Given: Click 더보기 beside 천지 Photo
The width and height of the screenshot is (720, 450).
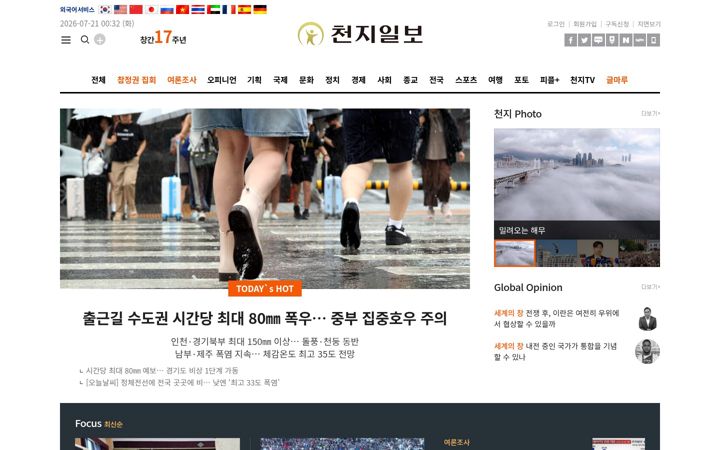Looking at the screenshot, I should point(651,113).
